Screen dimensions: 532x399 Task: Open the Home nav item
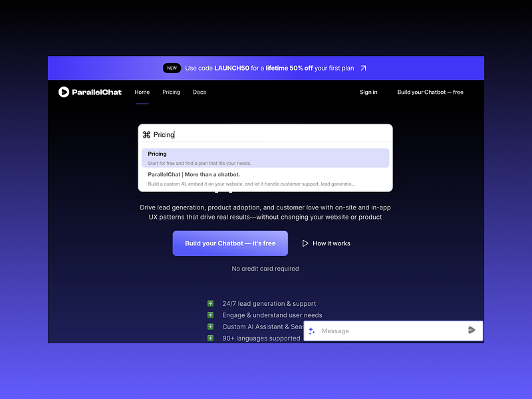(142, 92)
